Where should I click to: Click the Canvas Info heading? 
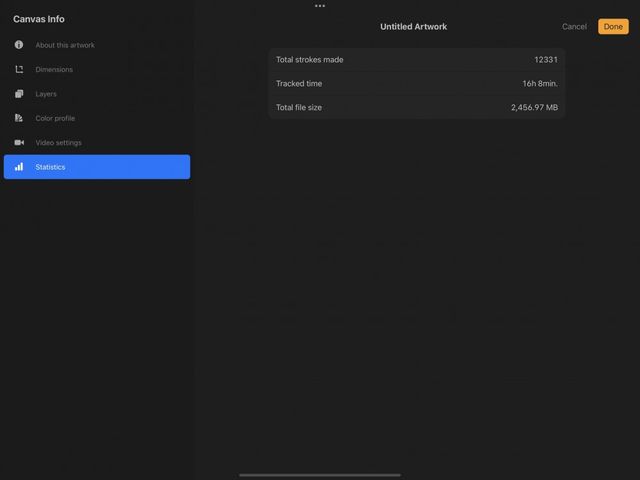[x=39, y=19]
